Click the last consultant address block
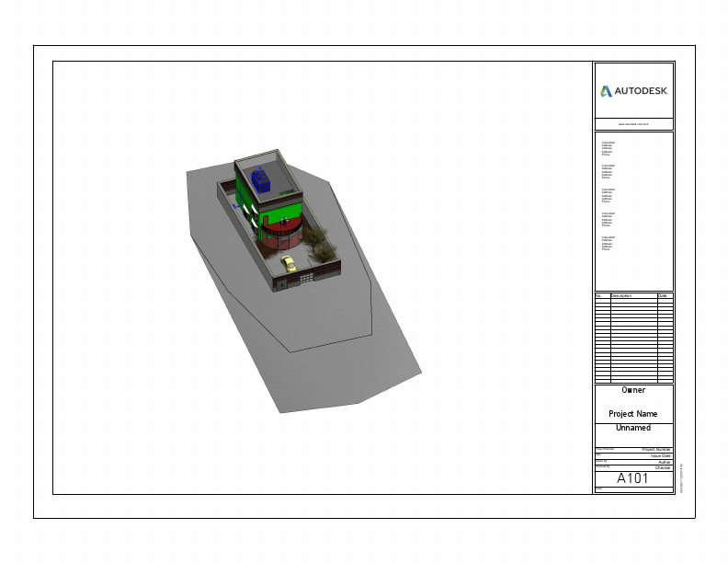The width and height of the screenshot is (728, 563). pos(609,243)
